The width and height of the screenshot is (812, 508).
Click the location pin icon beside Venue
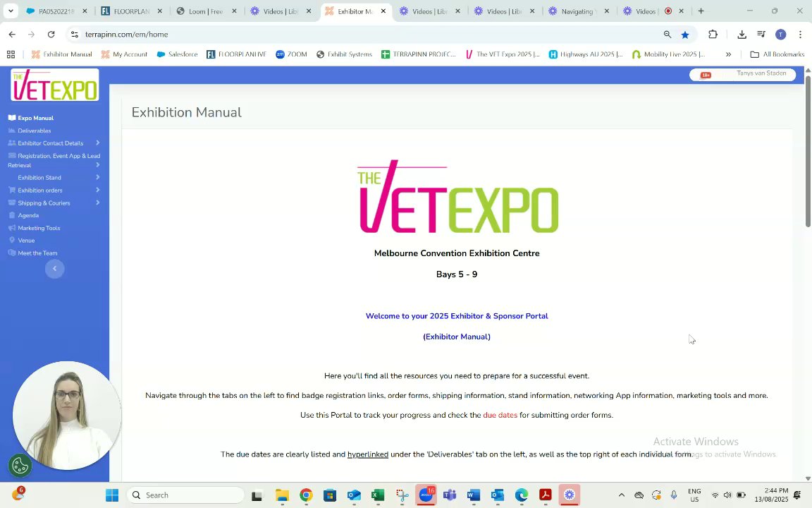pyautogui.click(x=12, y=240)
